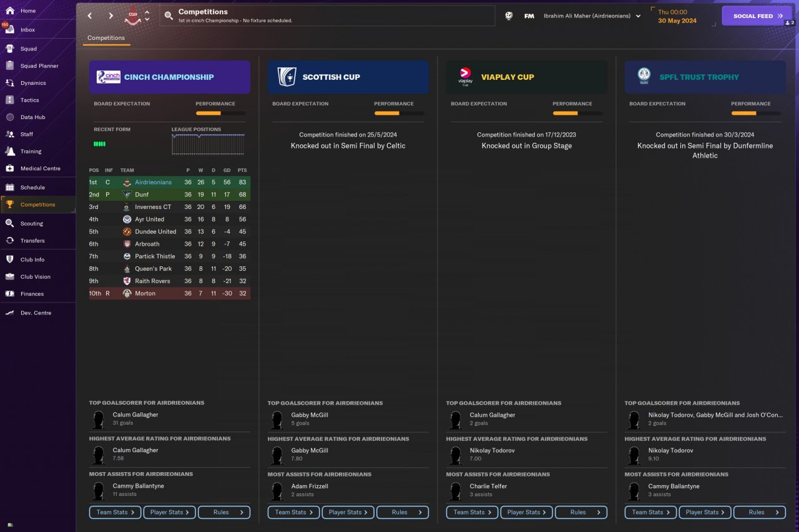799x532 pixels.
Task: View Rules for the SPFL Trust Trophy
Action: pyautogui.click(x=760, y=513)
